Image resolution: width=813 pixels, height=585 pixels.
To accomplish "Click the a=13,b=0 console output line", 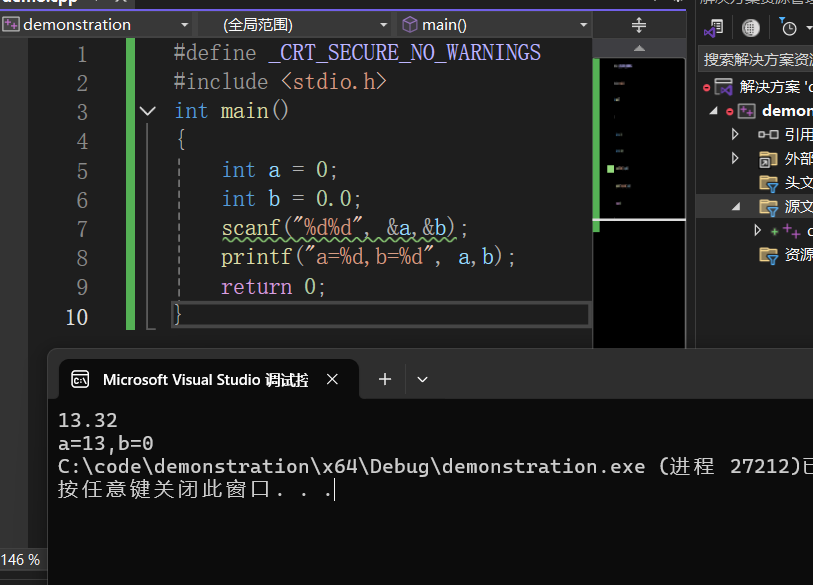I will coord(106,443).
